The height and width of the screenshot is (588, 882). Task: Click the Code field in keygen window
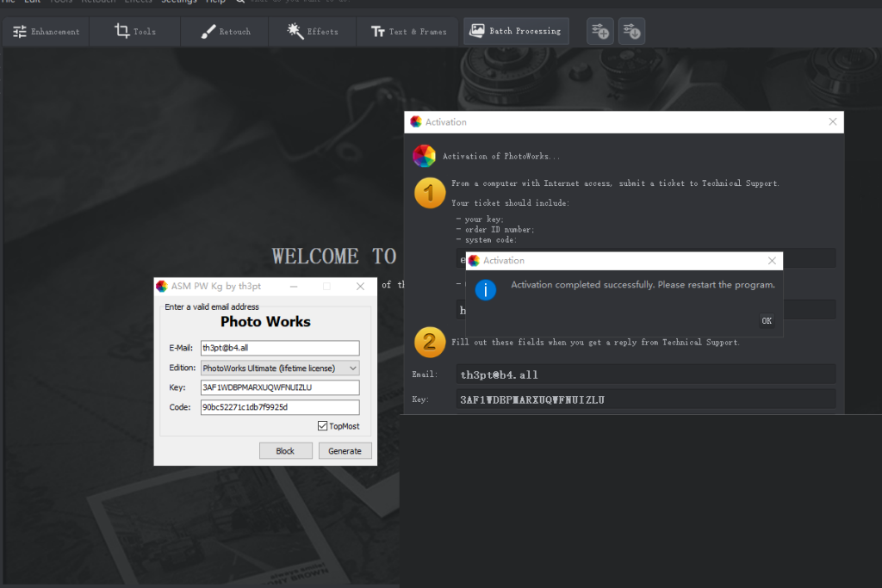pos(280,407)
